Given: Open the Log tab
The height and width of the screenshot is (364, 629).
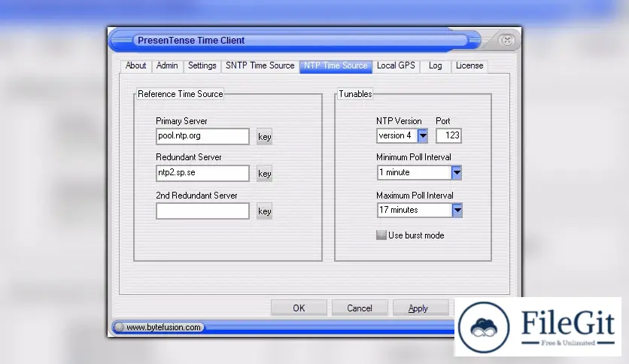Looking at the screenshot, I should [x=435, y=65].
